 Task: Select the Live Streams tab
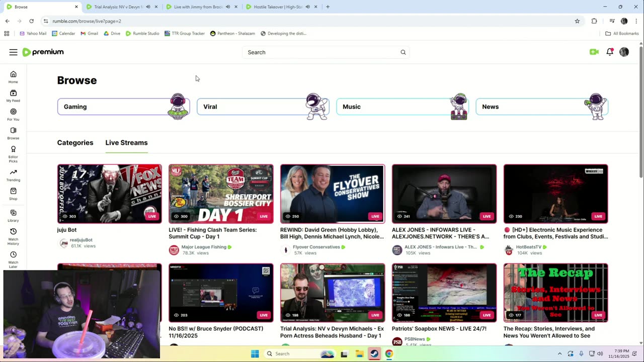pos(126,143)
